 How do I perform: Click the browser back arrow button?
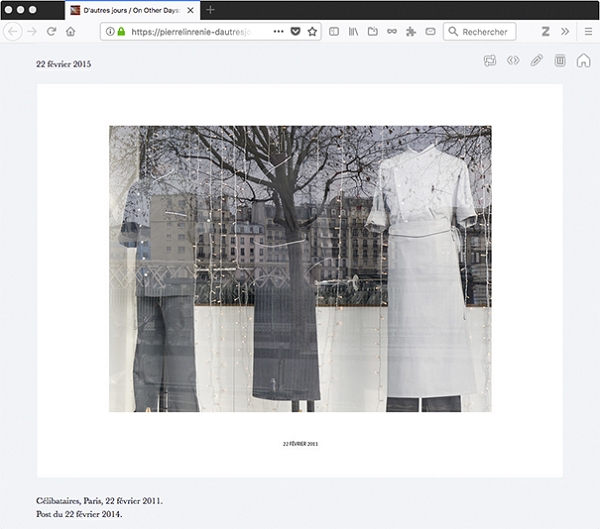pyautogui.click(x=13, y=32)
